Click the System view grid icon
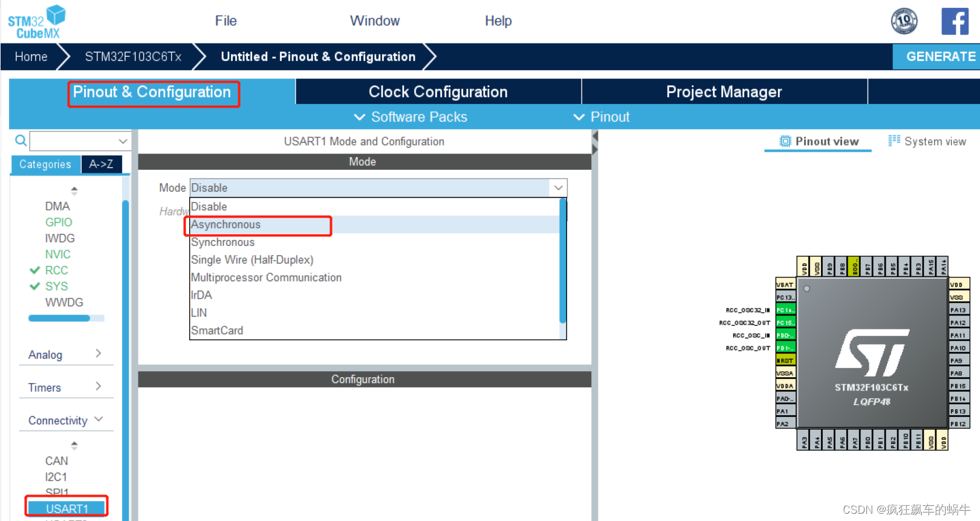980x521 pixels. click(x=894, y=141)
